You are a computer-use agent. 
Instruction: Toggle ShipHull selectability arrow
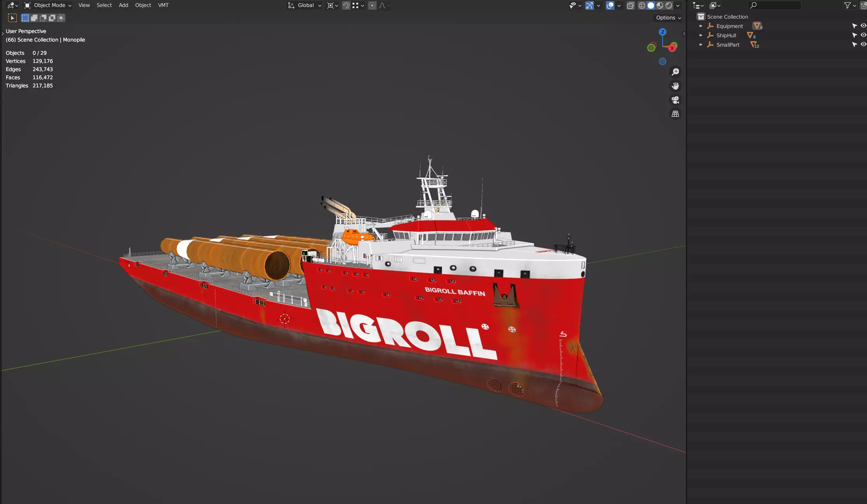pos(854,35)
